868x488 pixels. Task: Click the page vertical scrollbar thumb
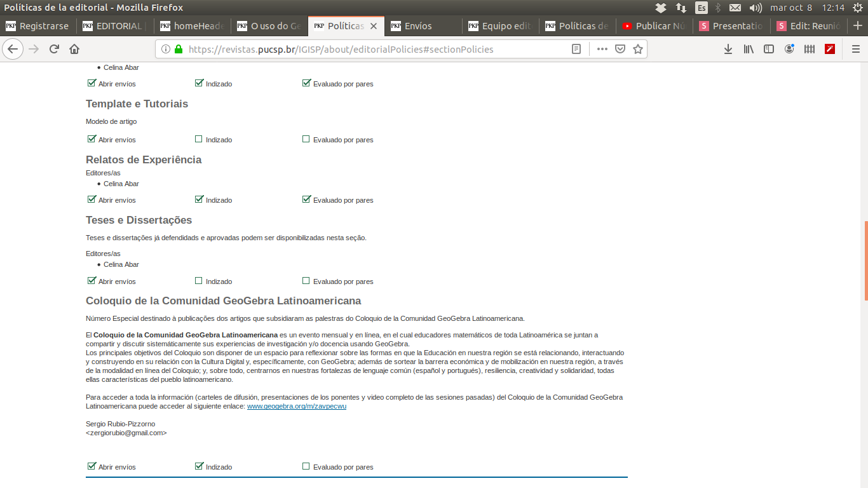coord(865,261)
